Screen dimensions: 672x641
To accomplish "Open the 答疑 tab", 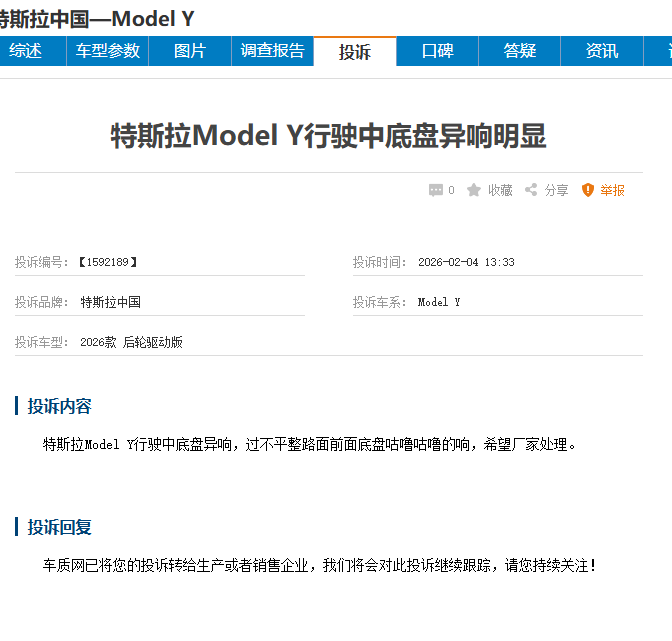I will click(519, 51).
